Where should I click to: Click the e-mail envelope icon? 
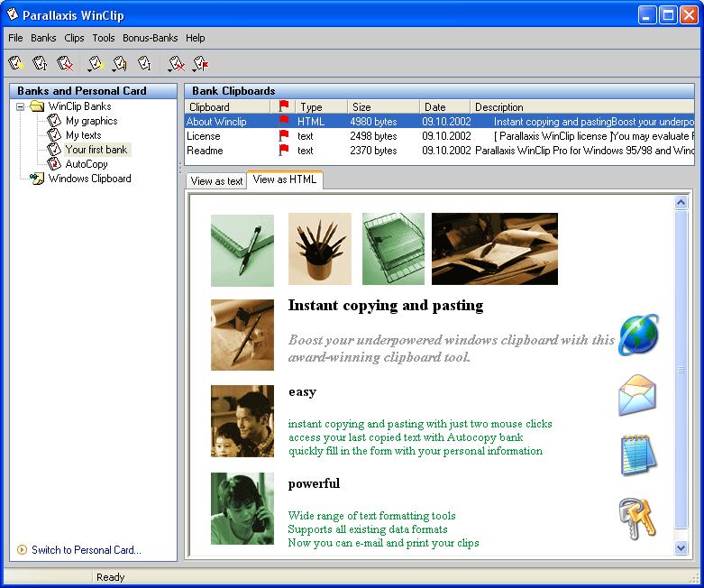637,395
